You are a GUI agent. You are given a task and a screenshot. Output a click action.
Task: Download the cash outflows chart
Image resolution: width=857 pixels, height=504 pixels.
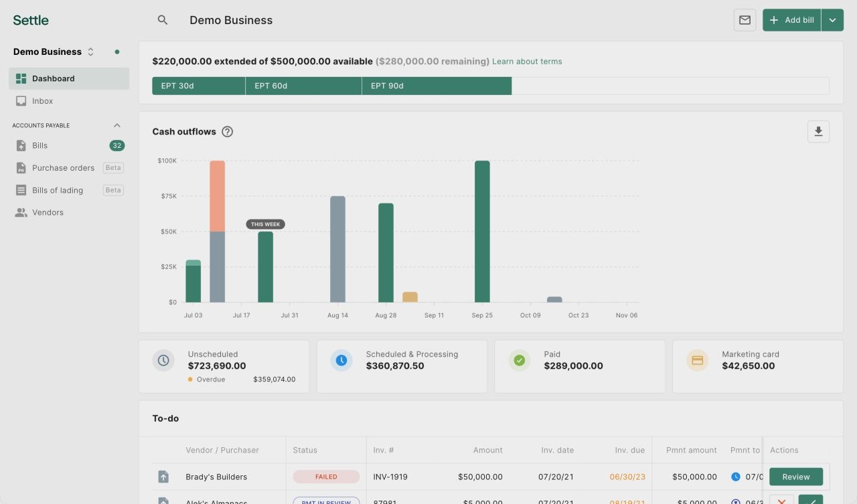(818, 132)
